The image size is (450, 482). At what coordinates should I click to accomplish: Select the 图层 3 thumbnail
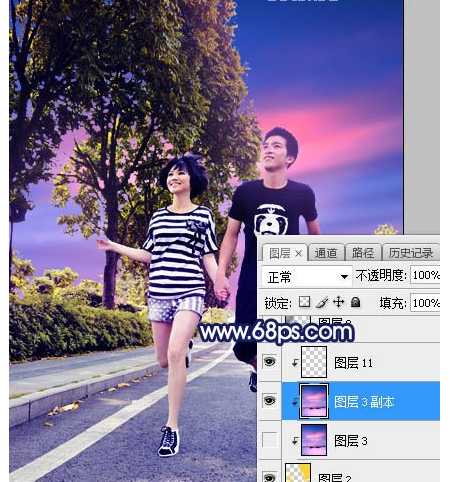[314, 440]
